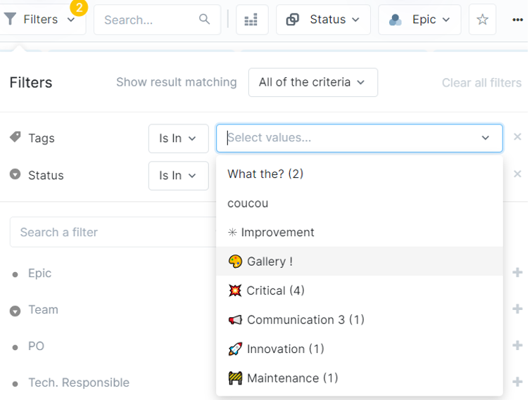Remove the Tags filter row
This screenshot has height=400, width=532.
click(517, 137)
